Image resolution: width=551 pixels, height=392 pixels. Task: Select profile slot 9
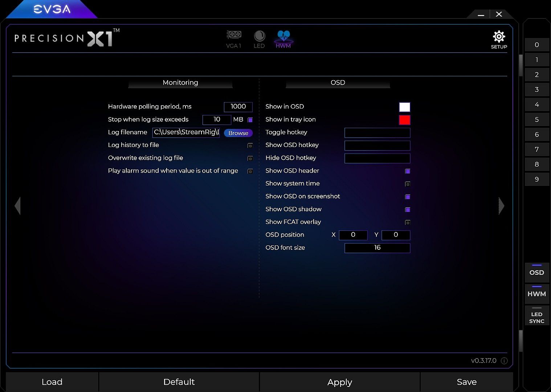point(537,179)
